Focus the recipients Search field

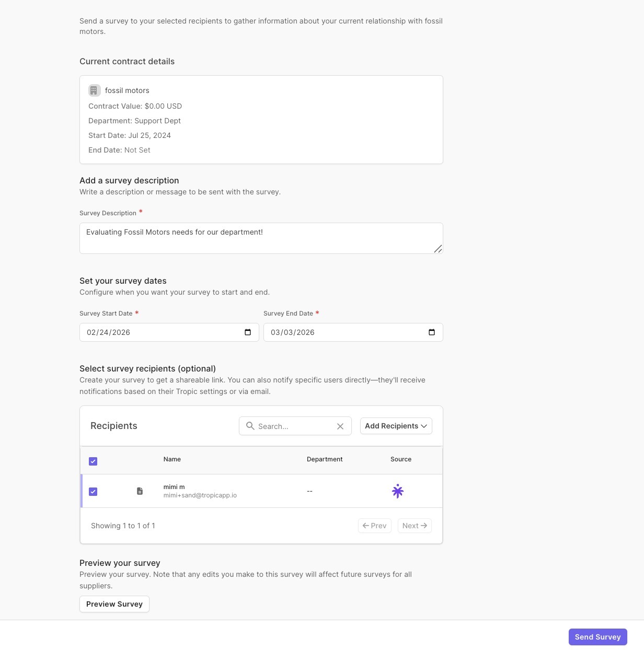coord(295,426)
